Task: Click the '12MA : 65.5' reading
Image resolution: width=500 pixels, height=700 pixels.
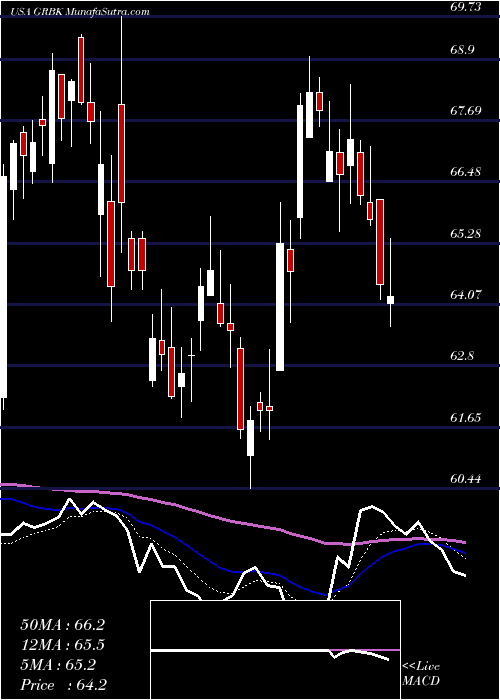Action: [62, 645]
